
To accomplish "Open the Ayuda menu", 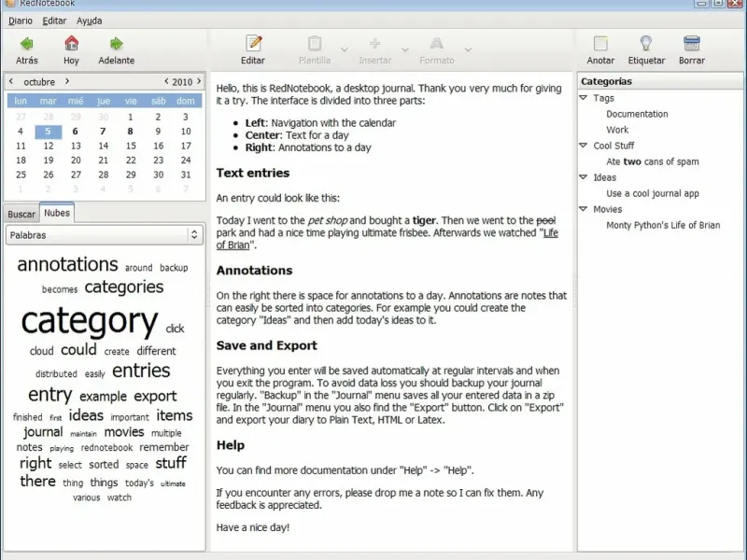I will pyautogui.click(x=89, y=21).
